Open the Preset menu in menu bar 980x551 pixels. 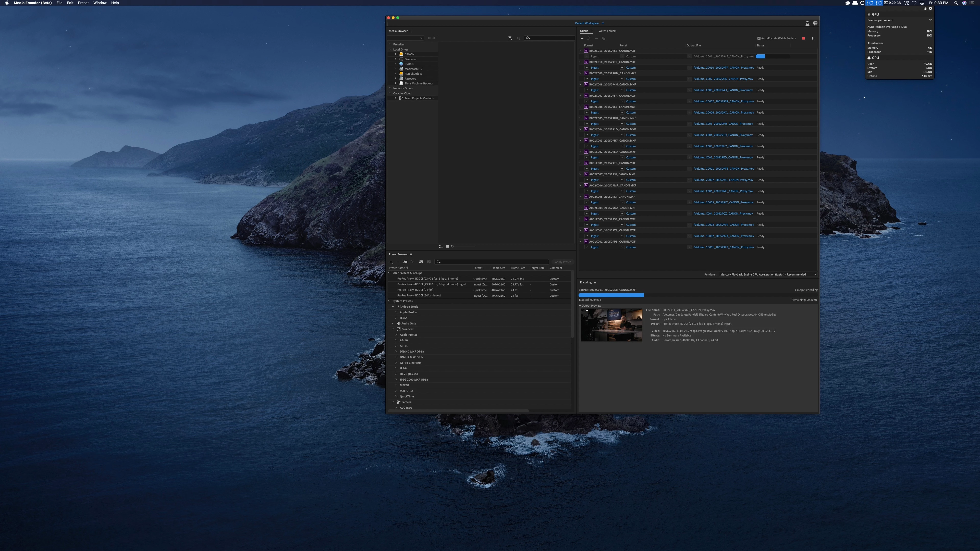[83, 3]
